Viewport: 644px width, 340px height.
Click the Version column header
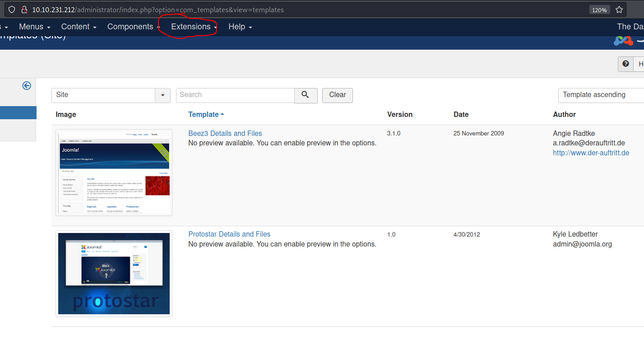400,114
